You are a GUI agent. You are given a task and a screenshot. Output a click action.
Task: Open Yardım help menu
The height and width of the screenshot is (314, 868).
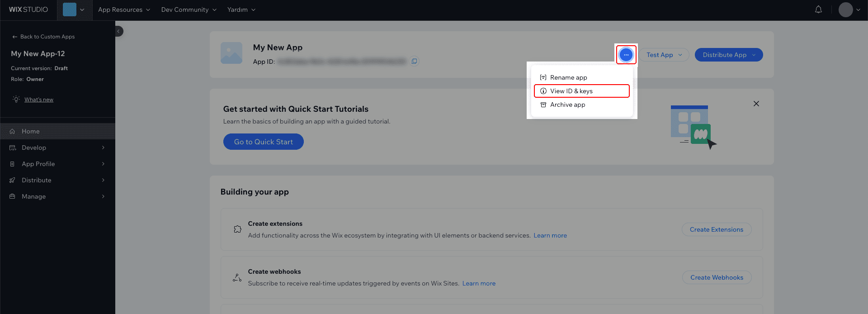[x=241, y=10]
